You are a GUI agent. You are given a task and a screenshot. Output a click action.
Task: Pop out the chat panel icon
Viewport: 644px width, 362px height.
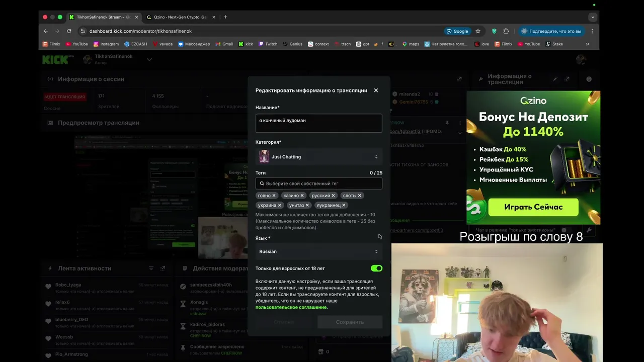459,79
